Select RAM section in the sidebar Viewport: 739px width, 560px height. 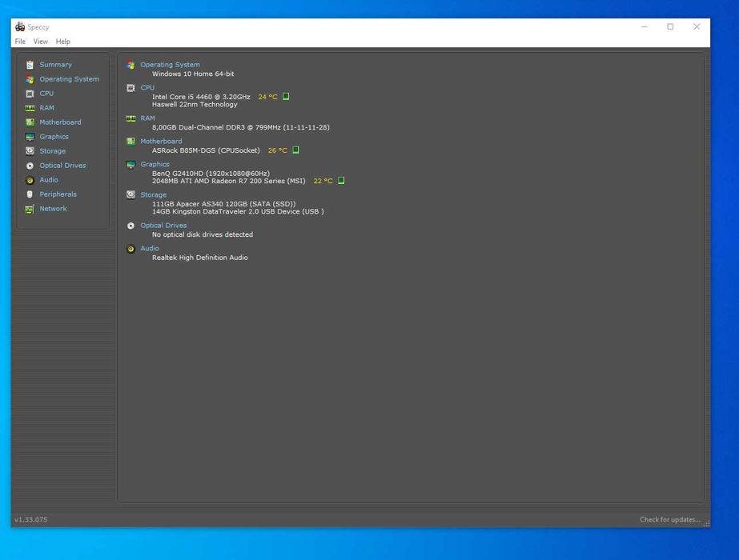pyautogui.click(x=46, y=108)
